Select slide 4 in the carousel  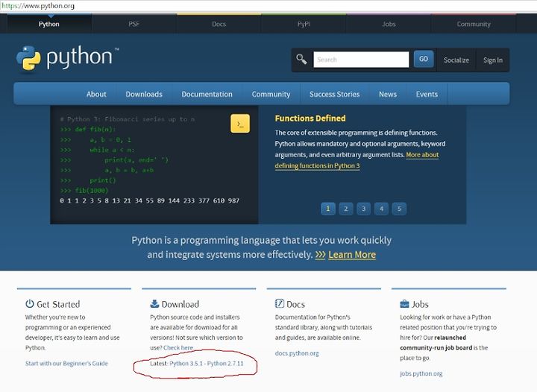click(382, 209)
